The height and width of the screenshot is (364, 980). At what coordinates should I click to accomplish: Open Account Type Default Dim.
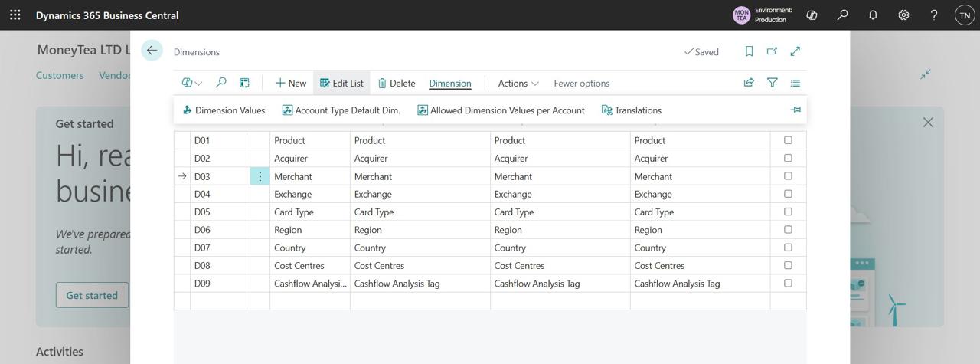click(341, 110)
